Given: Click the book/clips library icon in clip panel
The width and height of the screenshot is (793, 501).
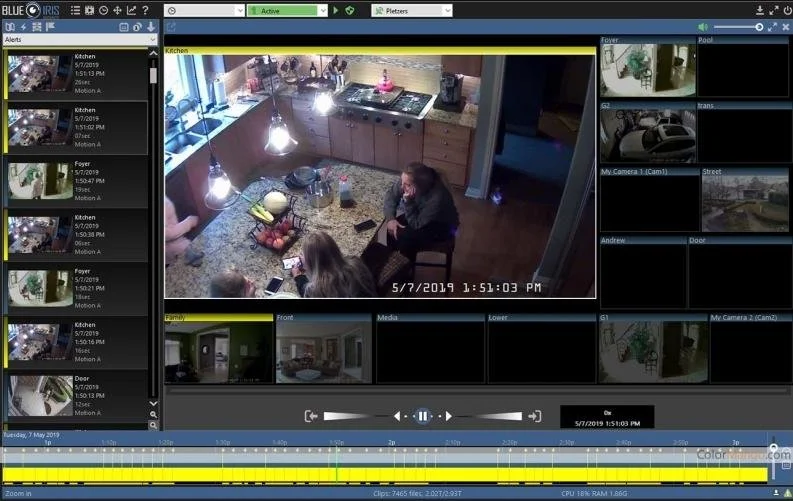Looking at the screenshot, I should (10, 27).
